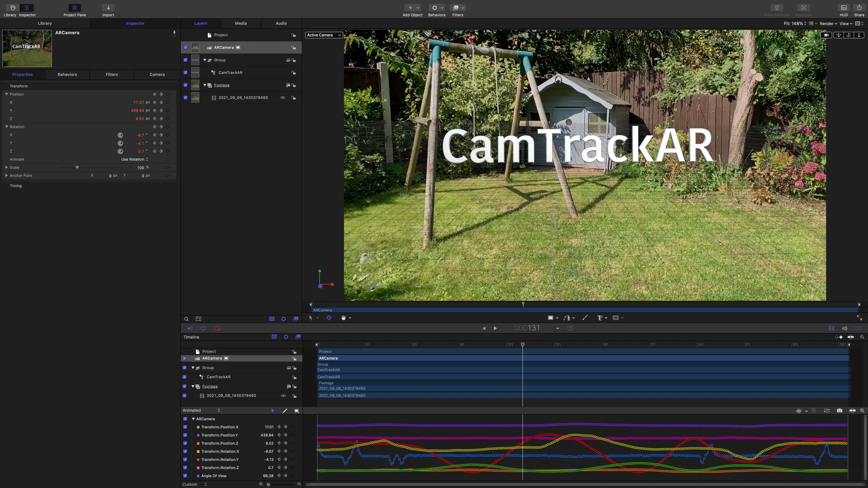Switch to the Behaviors inspector tab
The width and height of the screenshot is (868, 488).
pos(67,74)
